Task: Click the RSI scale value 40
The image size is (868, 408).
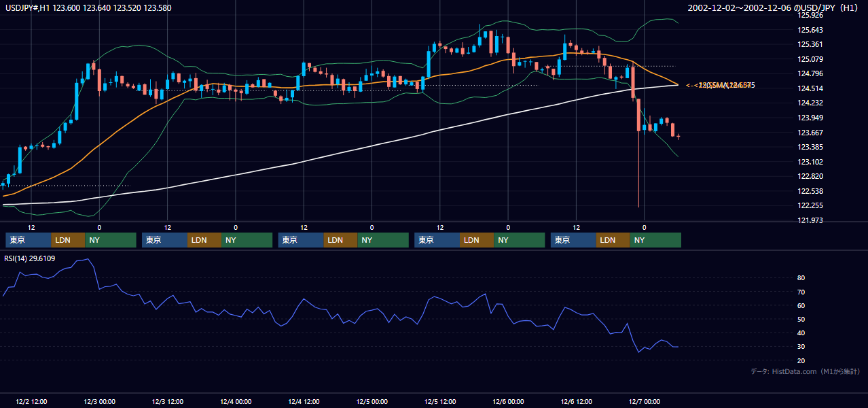Action: [801, 333]
